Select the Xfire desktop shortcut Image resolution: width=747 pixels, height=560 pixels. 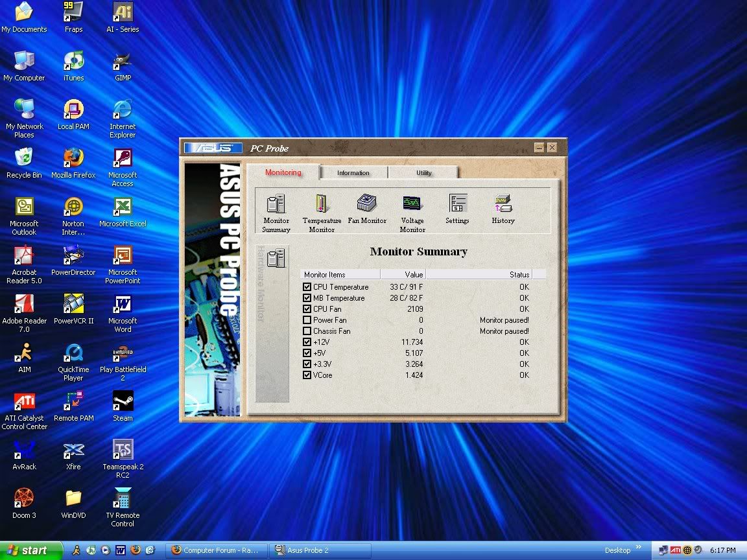pyautogui.click(x=73, y=455)
